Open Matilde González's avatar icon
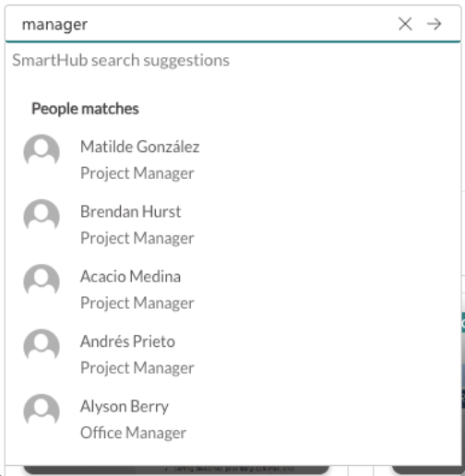The image size is (465, 476). click(42, 152)
